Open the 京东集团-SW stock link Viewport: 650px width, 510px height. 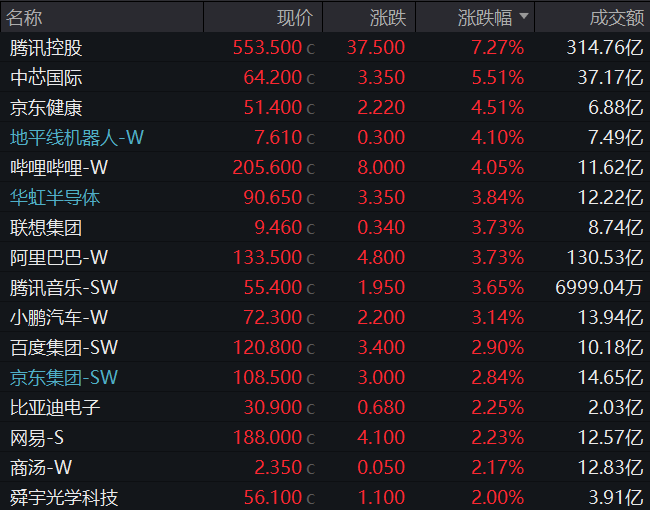coord(64,378)
